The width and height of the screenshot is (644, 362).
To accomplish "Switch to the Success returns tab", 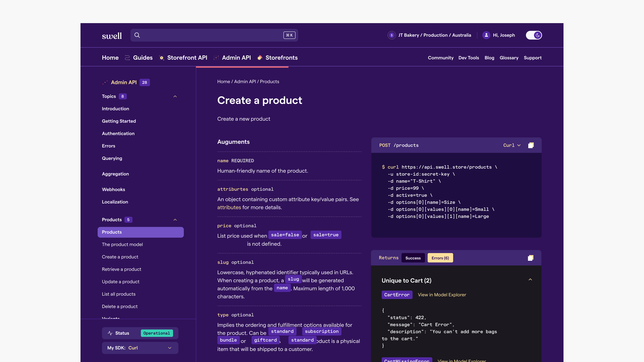I will point(413,258).
